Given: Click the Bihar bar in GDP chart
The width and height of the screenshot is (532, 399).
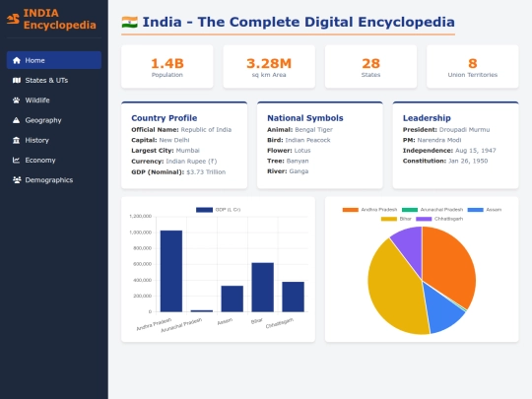Looking at the screenshot, I should [263, 288].
